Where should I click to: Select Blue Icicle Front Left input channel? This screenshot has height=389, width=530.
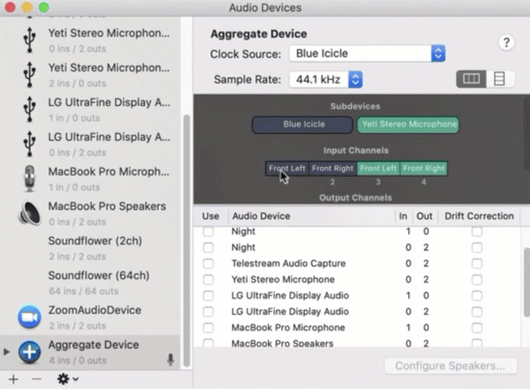(x=287, y=168)
